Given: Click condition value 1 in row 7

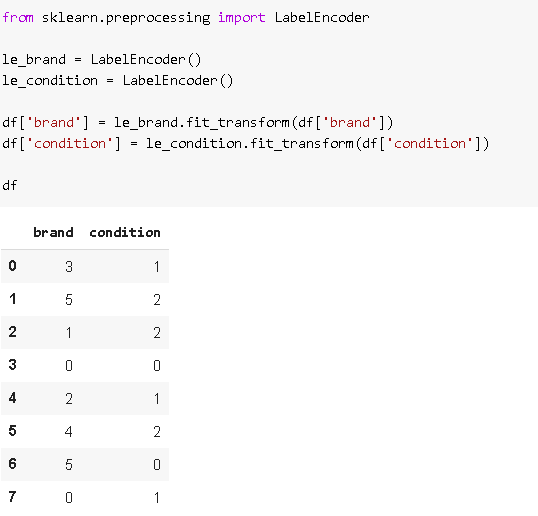Looking at the screenshot, I should pos(157,497).
